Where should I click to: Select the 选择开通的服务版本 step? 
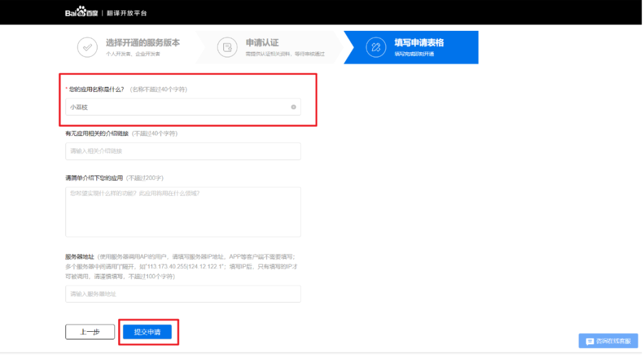(x=143, y=43)
